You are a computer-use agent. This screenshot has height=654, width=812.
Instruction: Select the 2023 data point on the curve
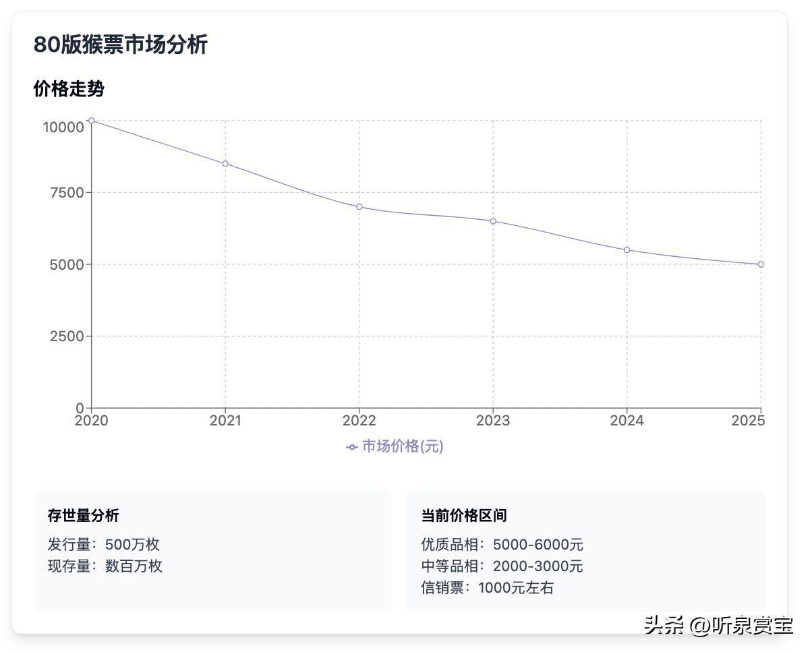(x=493, y=221)
